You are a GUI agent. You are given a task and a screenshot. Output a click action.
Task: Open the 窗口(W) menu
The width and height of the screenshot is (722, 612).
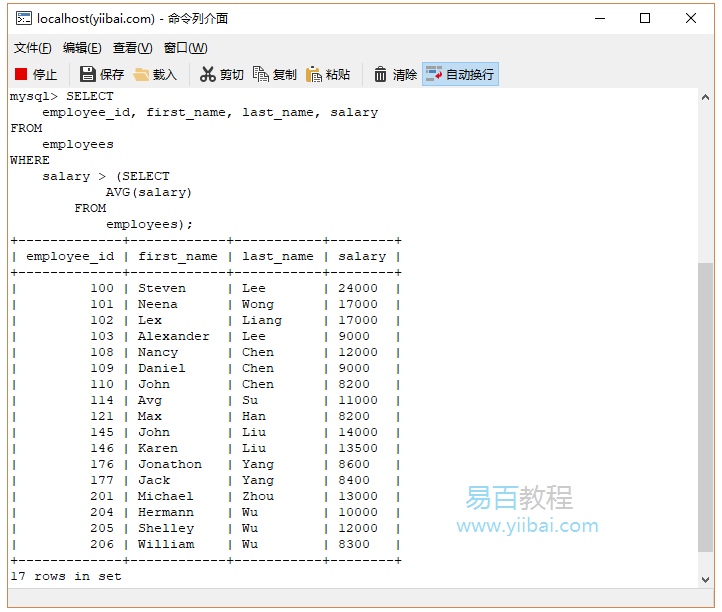tap(185, 48)
